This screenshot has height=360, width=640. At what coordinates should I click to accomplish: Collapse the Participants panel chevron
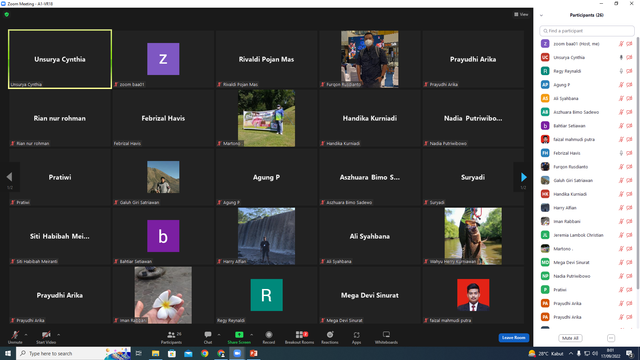point(541,16)
